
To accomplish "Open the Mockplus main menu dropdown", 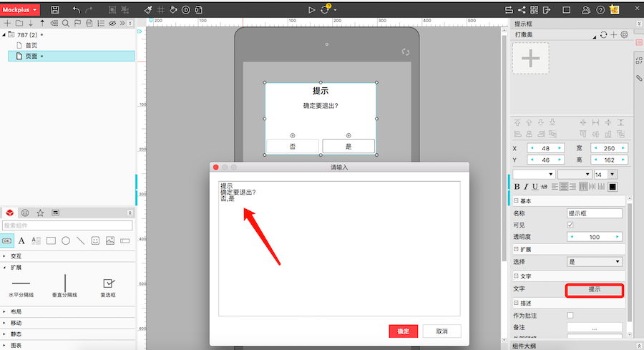I will click(x=20, y=9).
